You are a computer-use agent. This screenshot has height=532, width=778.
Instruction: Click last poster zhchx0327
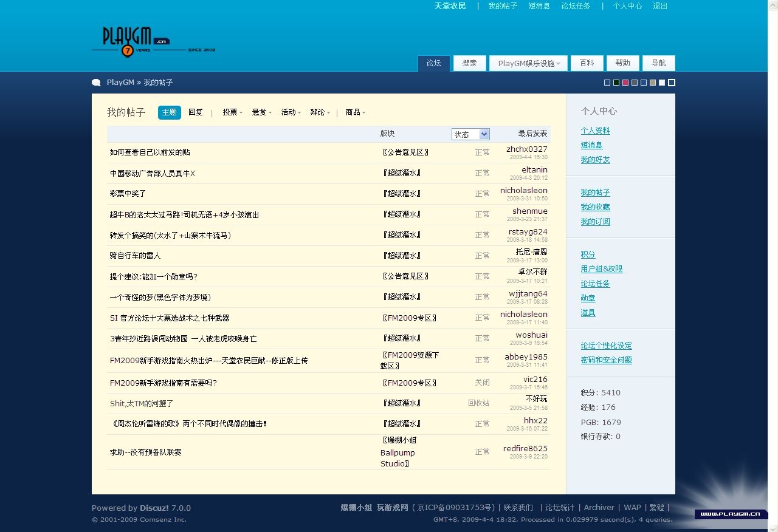pyautogui.click(x=527, y=149)
